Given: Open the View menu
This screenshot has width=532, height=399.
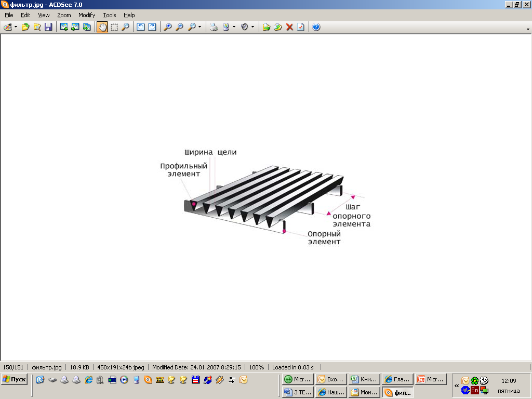Looking at the screenshot, I should (x=44, y=15).
